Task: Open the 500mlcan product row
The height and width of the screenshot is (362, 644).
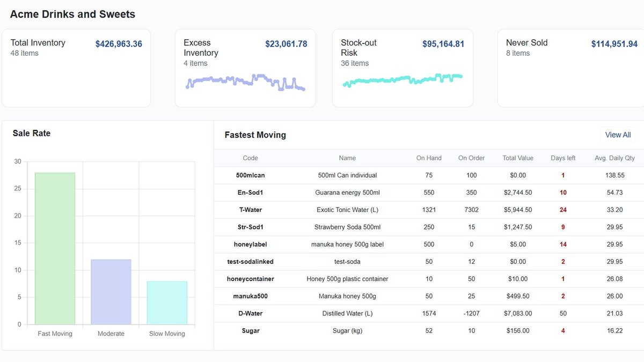Action: click(x=429, y=175)
